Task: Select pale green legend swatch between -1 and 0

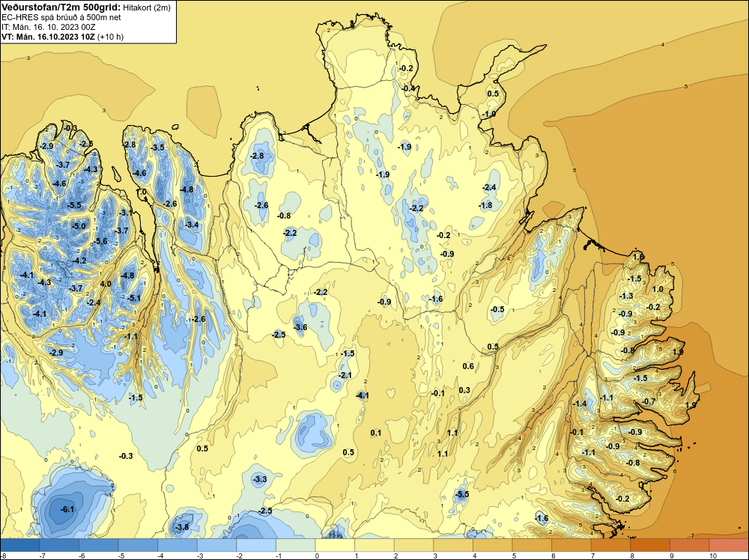Action: tap(296, 545)
